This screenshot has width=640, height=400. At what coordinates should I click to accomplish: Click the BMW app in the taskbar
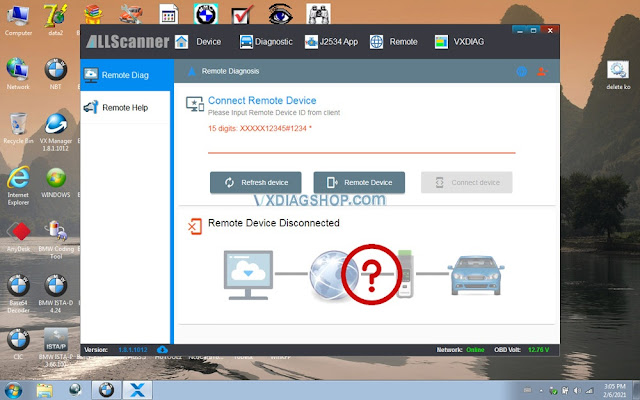[106, 390]
